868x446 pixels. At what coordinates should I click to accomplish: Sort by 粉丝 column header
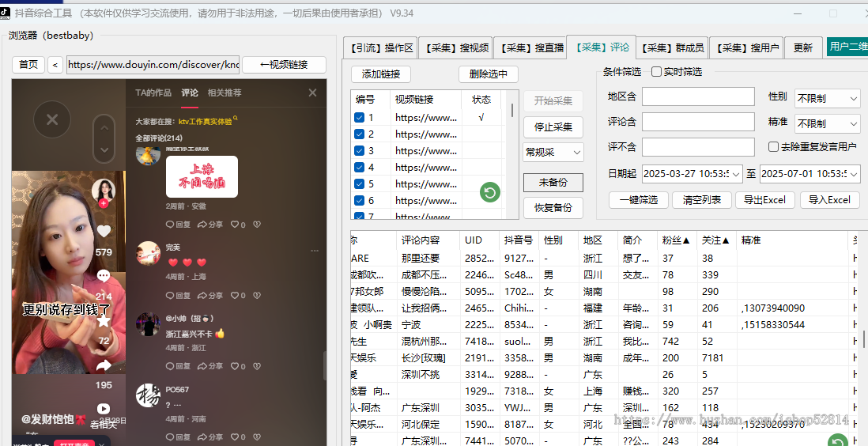click(x=676, y=240)
